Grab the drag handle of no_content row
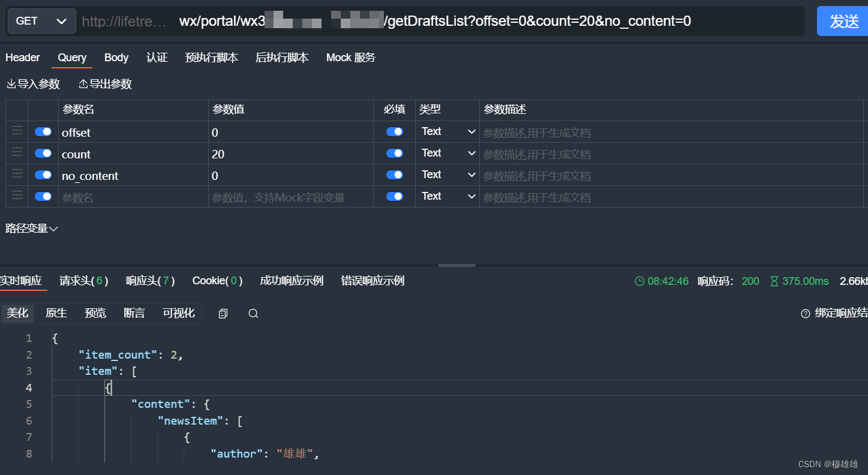868x475 pixels. coord(17,174)
